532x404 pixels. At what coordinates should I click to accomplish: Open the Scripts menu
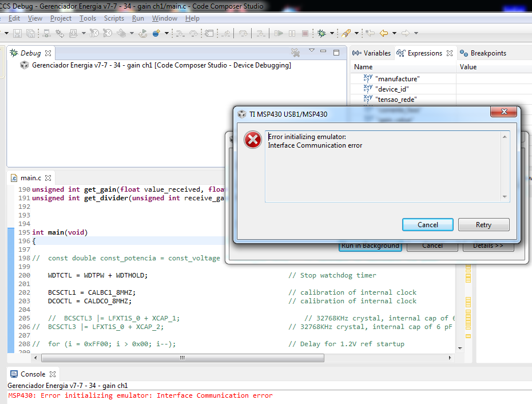[x=114, y=18]
